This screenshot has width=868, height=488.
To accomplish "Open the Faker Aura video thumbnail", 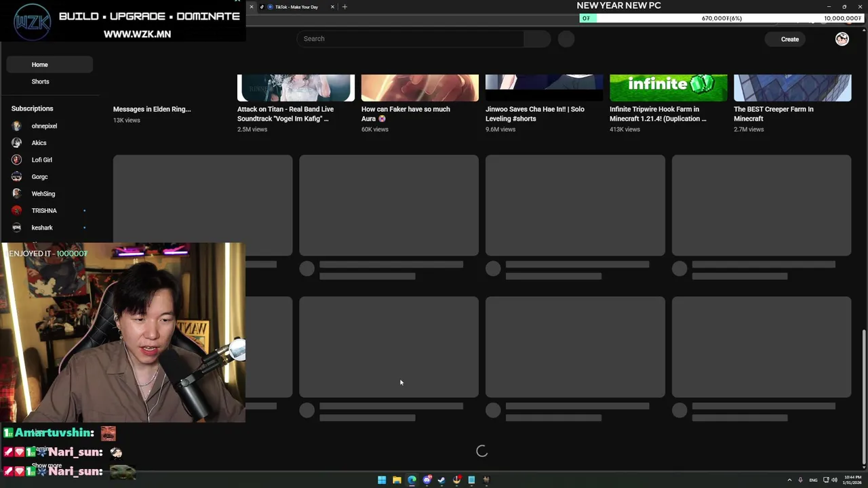I will pos(420,88).
